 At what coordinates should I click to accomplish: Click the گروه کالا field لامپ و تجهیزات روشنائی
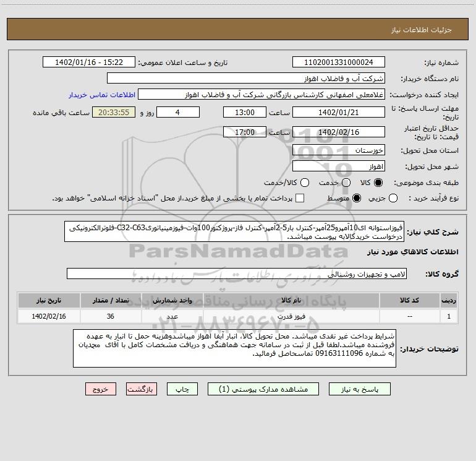[237, 274]
